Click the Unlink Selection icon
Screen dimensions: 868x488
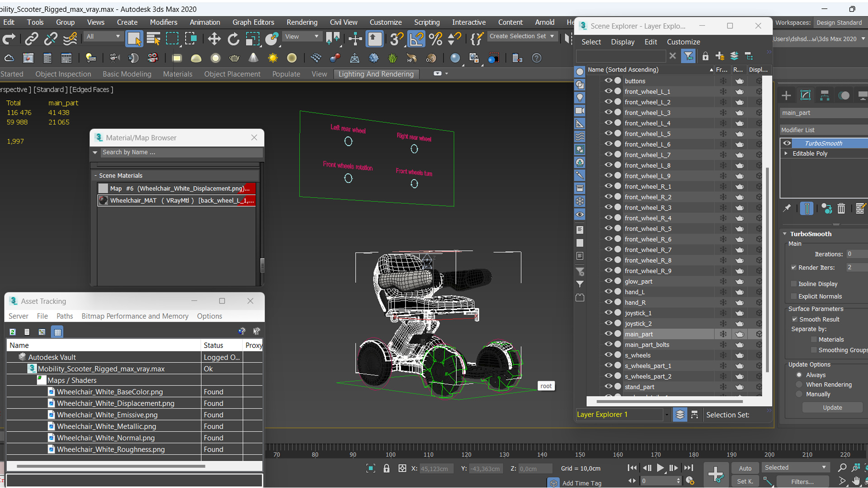tap(51, 39)
